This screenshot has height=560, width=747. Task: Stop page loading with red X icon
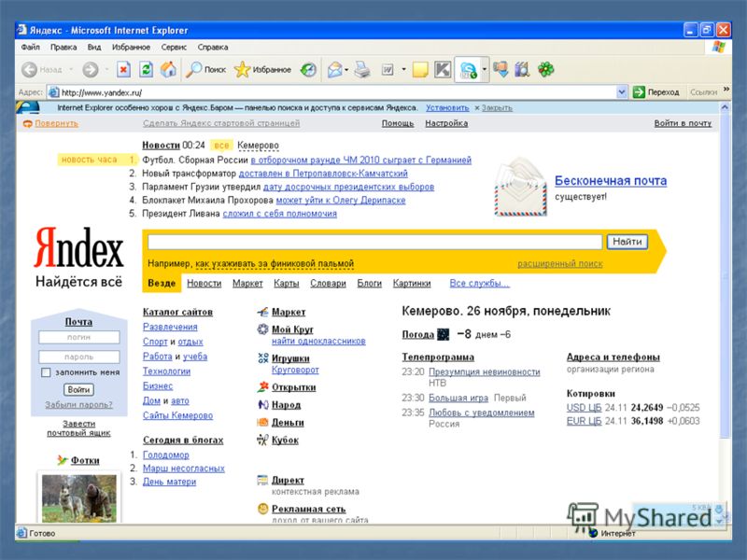point(123,69)
